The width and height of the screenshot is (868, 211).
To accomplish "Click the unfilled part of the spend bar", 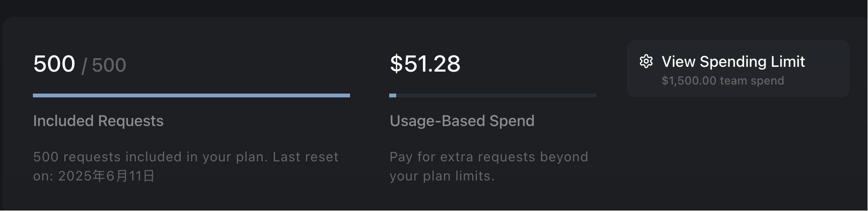I will 496,95.
